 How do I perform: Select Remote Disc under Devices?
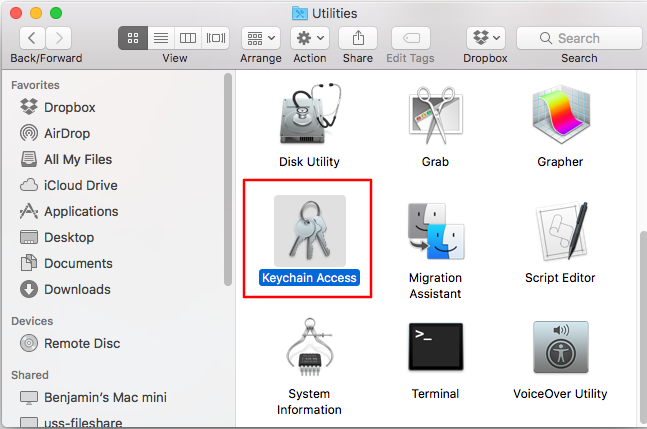click(x=70, y=343)
